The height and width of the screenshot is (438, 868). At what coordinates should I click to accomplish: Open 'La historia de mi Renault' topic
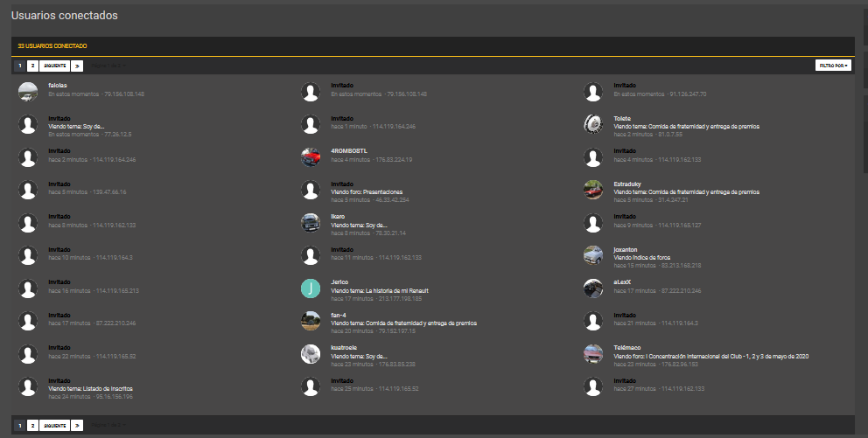coord(395,290)
